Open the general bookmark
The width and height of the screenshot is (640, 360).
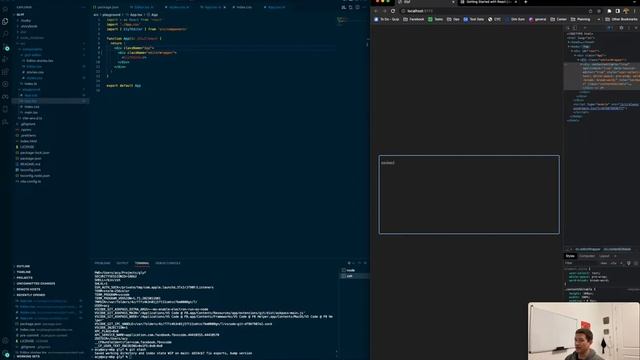pos(537,19)
